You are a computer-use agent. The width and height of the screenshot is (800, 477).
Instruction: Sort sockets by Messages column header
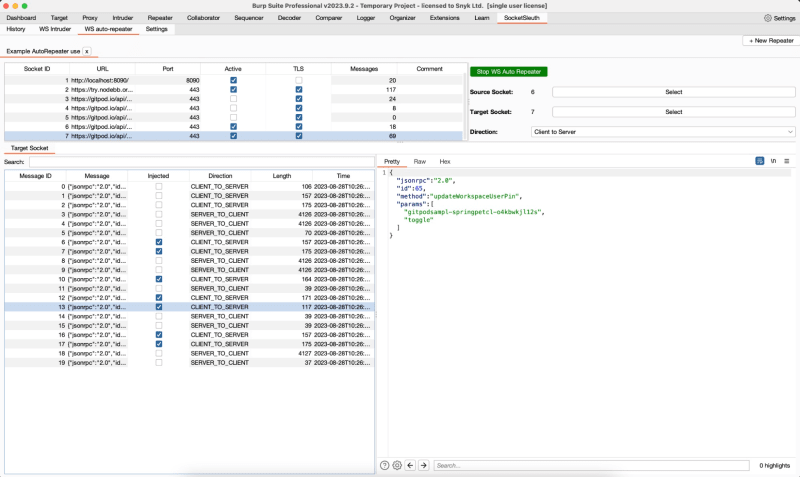click(x=364, y=69)
